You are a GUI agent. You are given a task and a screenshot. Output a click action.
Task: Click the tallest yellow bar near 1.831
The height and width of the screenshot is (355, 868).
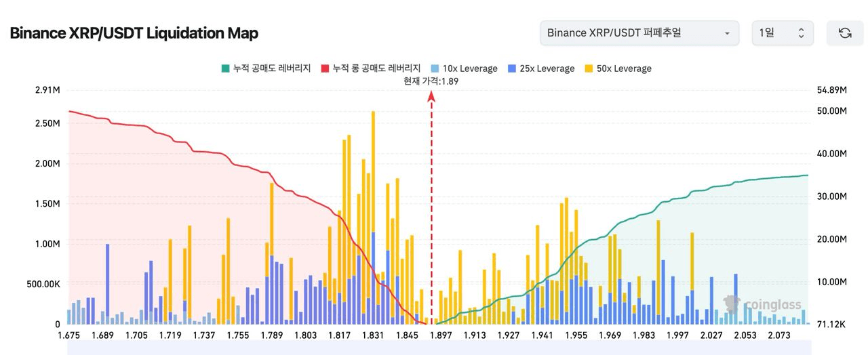[373, 171]
